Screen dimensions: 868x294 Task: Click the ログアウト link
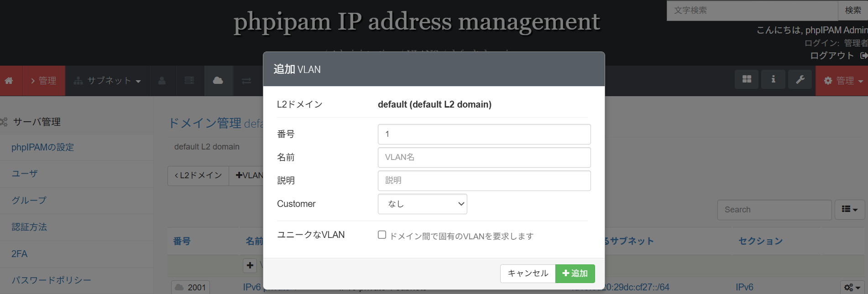tap(832, 56)
